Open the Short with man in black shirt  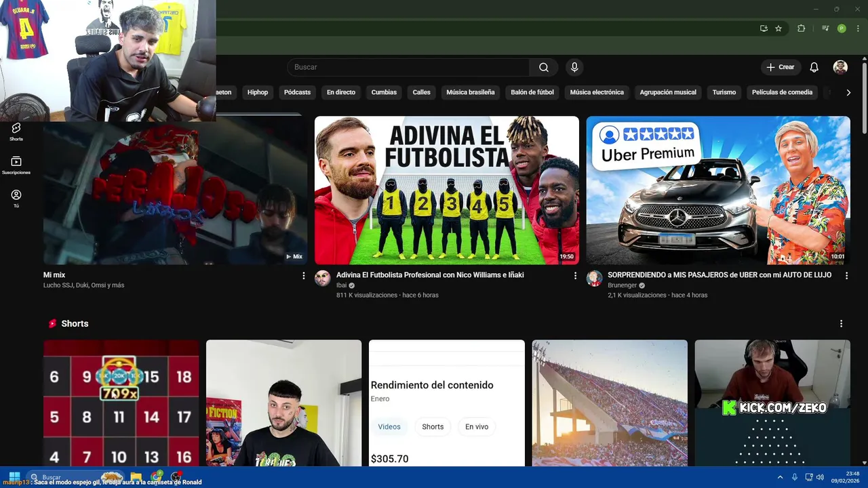[284, 403]
